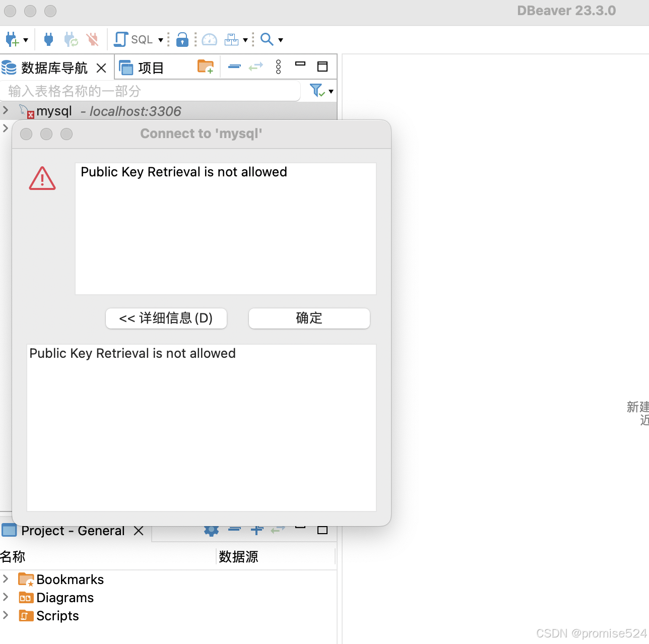The height and width of the screenshot is (644, 649).
Task: Click the stacked boxes tools icon
Action: 231,39
